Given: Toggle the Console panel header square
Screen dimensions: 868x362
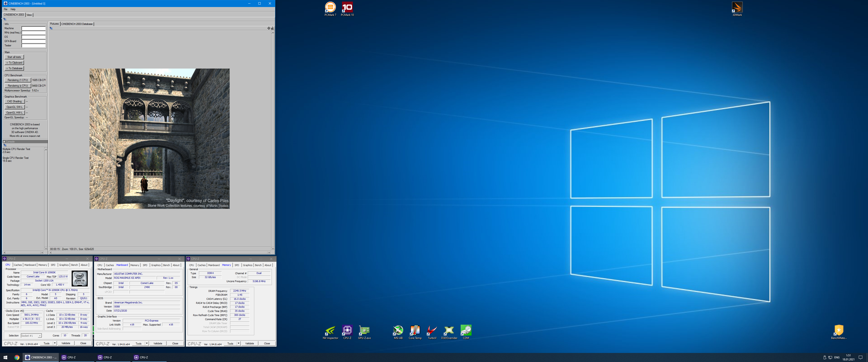Looking at the screenshot, I should point(4,142).
